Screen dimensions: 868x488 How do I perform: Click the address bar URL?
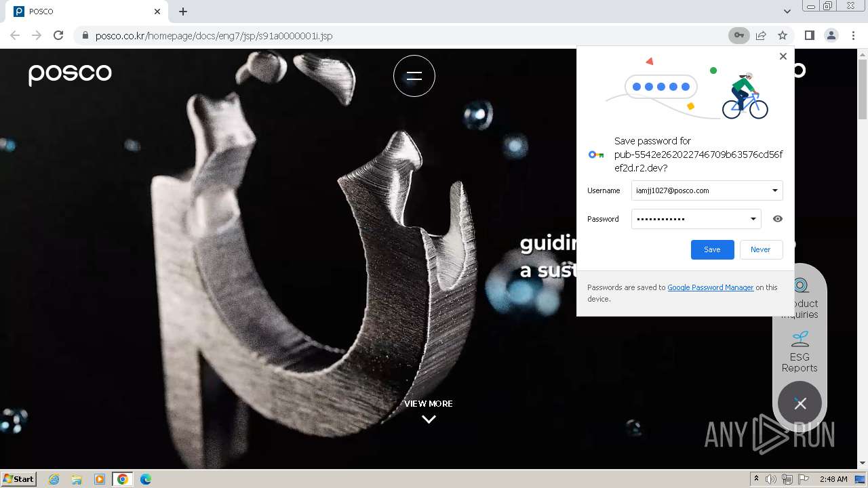pyautogui.click(x=214, y=35)
